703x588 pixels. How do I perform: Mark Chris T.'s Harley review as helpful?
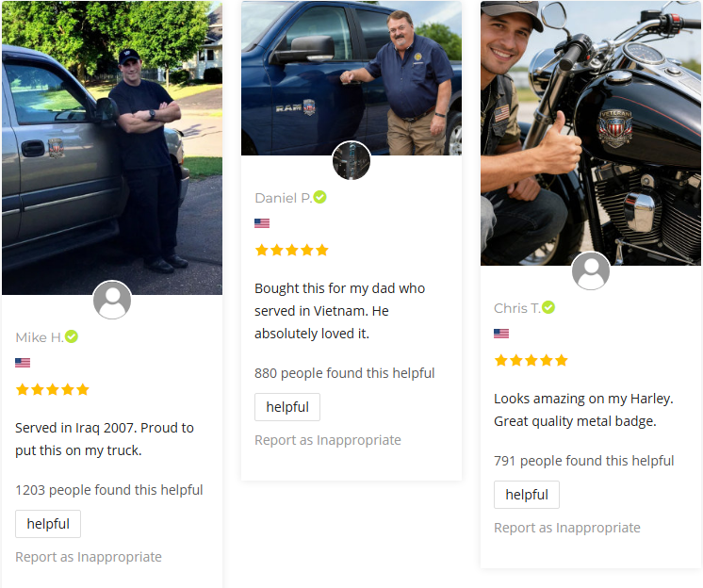[x=527, y=495]
